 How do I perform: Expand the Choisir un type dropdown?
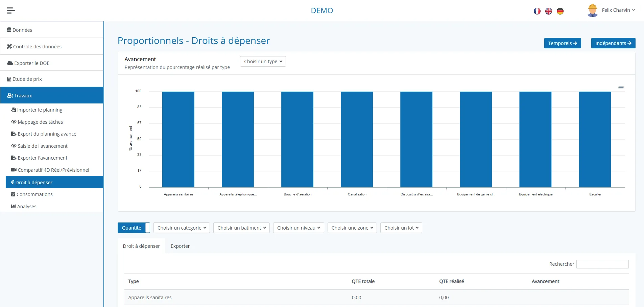(x=263, y=62)
